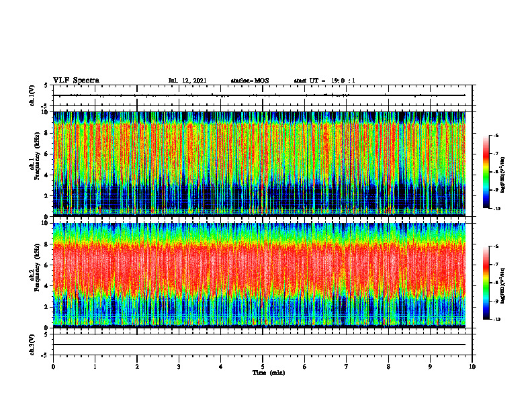Click the "ch.1(V)" waveform axis label
Image resolution: width=532 pixels, height=411 pixels.
(32, 95)
